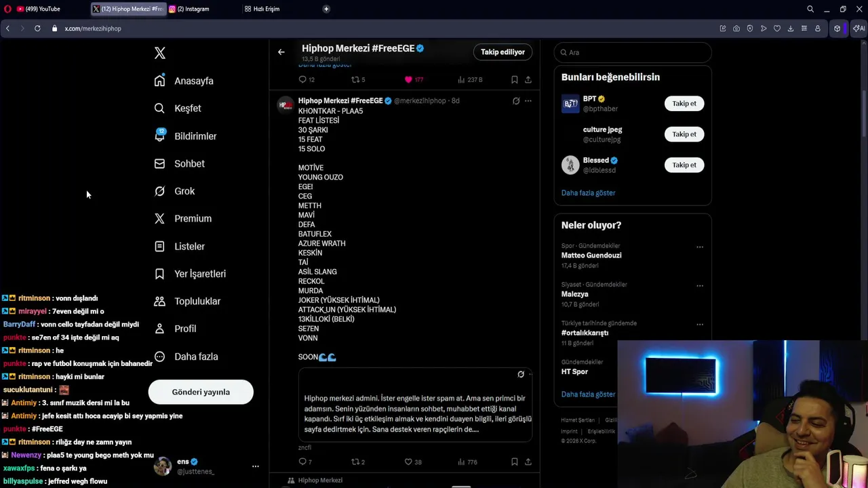Follow BPT account
Image resolution: width=868 pixels, height=488 pixels.
[684, 104]
